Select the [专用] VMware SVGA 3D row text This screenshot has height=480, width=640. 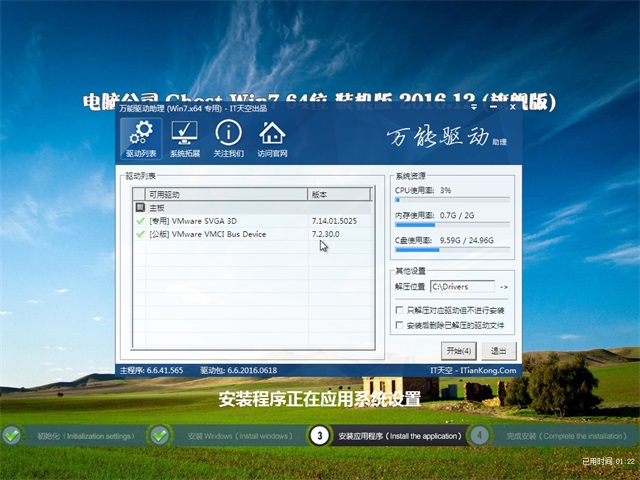point(193,221)
